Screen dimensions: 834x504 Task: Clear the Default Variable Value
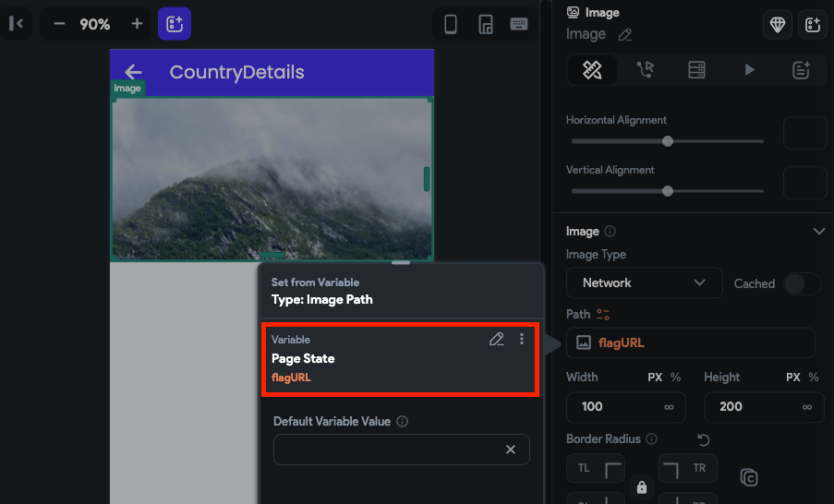coord(511,450)
